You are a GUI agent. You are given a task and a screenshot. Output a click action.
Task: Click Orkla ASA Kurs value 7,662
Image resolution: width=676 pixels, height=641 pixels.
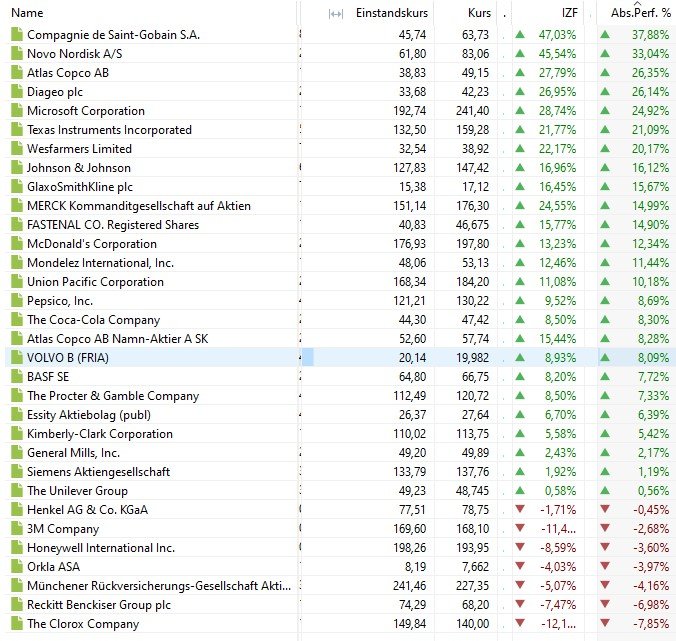point(476,566)
